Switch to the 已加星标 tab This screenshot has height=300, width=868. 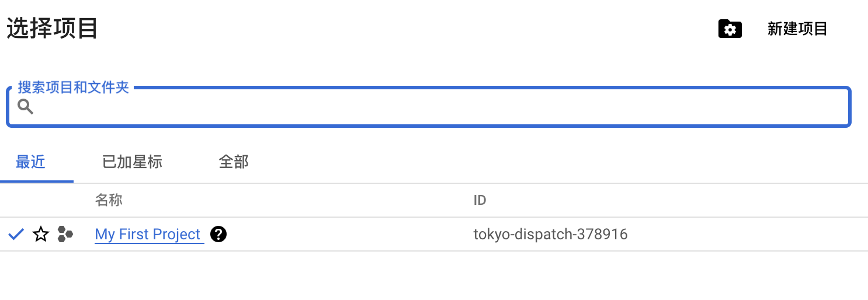(x=132, y=162)
